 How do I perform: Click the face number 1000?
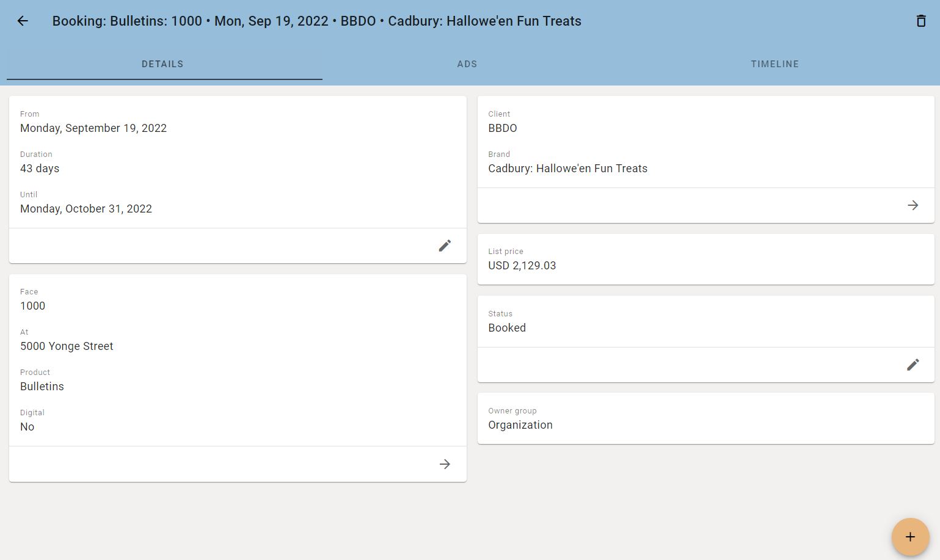(x=32, y=306)
